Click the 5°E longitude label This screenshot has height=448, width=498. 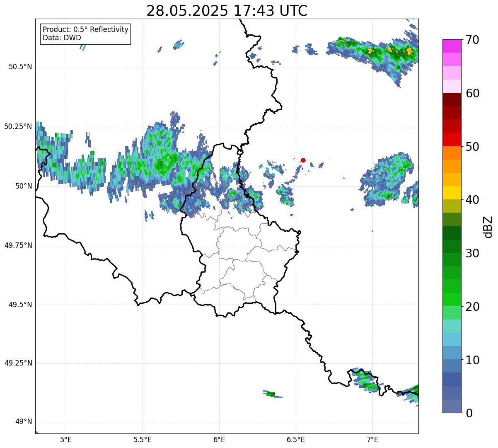66,439
